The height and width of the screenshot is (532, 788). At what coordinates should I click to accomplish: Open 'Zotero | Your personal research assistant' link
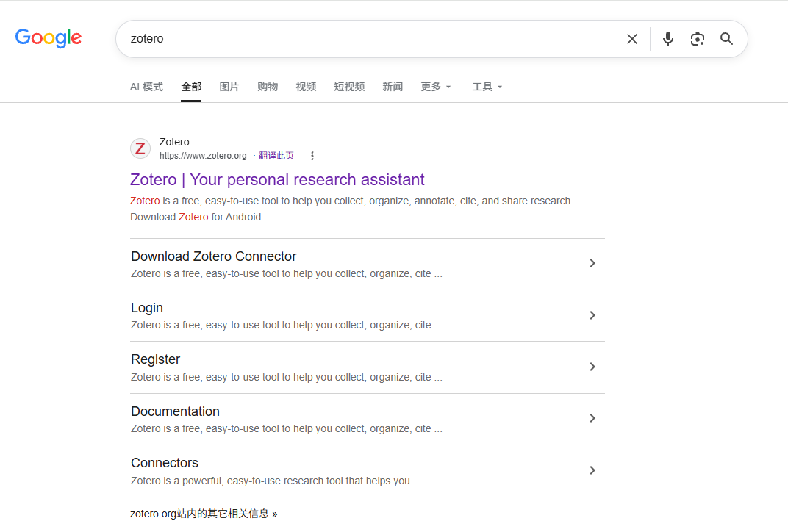point(277,180)
